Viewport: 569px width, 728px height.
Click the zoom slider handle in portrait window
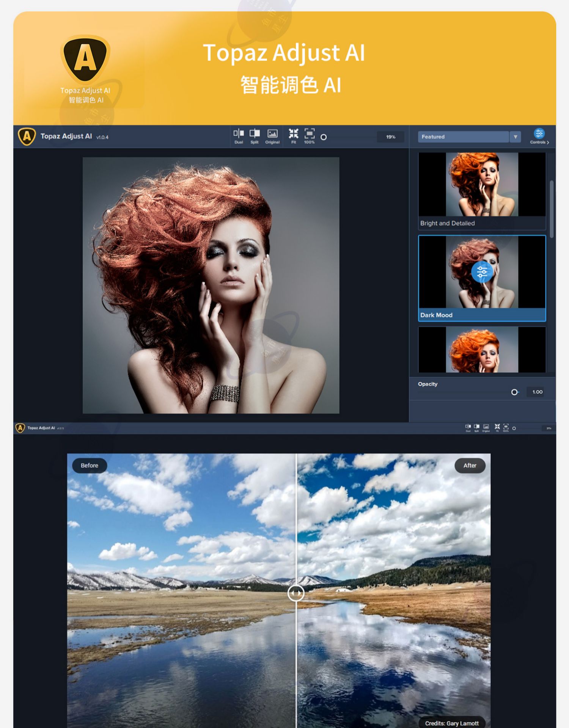[324, 137]
